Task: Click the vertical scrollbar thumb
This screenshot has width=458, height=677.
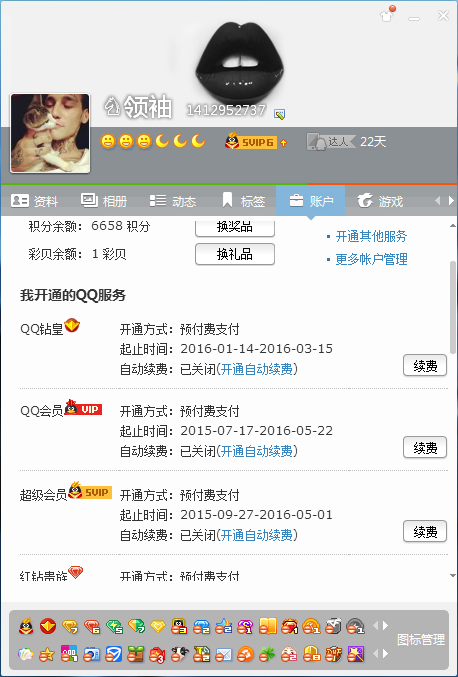Action: (x=452, y=307)
